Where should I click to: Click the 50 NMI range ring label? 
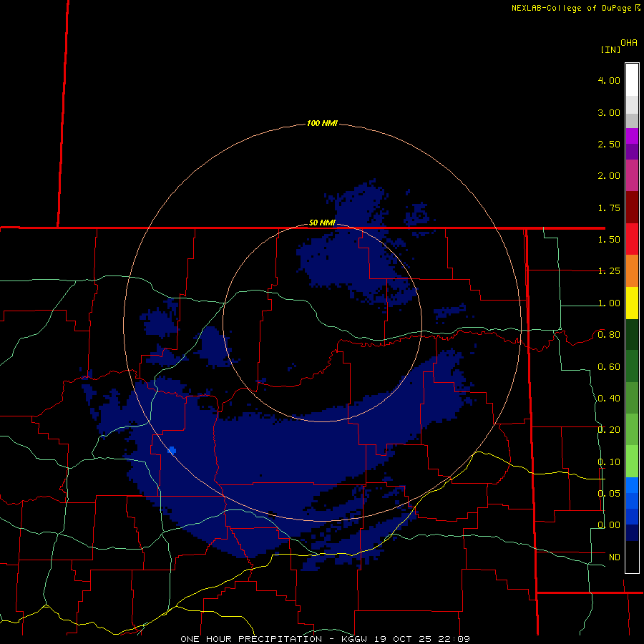[x=322, y=223]
